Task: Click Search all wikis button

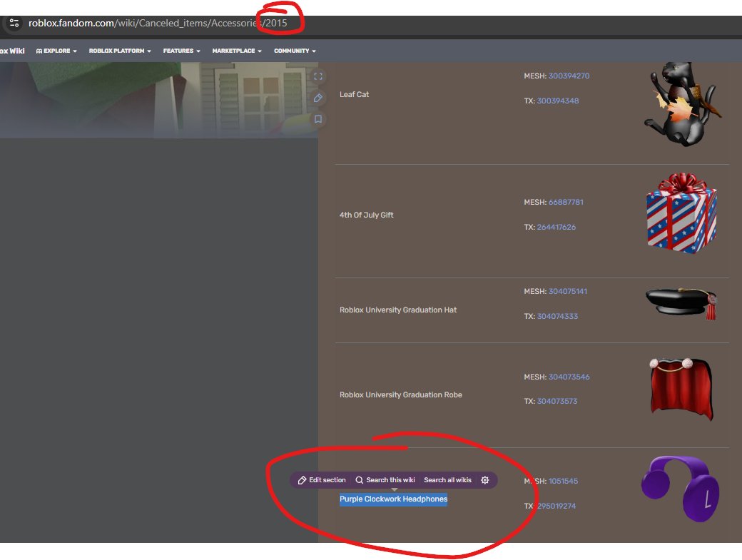Action: point(447,480)
